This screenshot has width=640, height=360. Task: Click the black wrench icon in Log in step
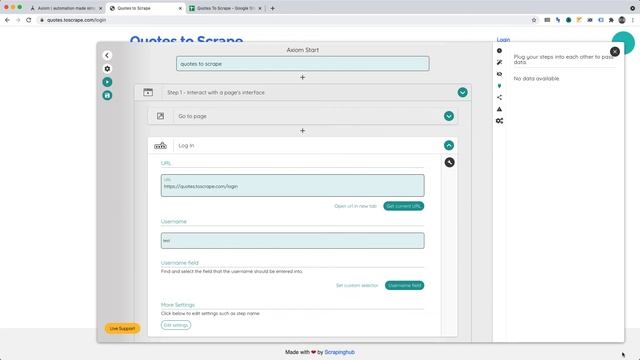[449, 162]
